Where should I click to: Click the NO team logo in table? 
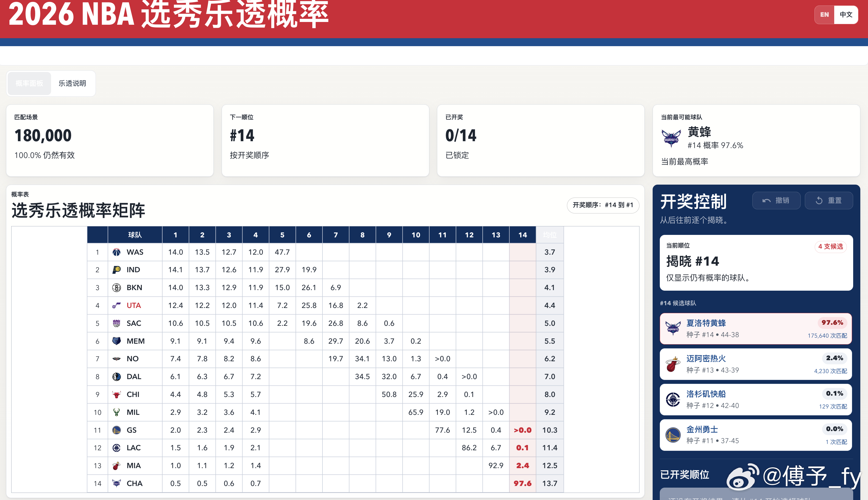[116, 359]
